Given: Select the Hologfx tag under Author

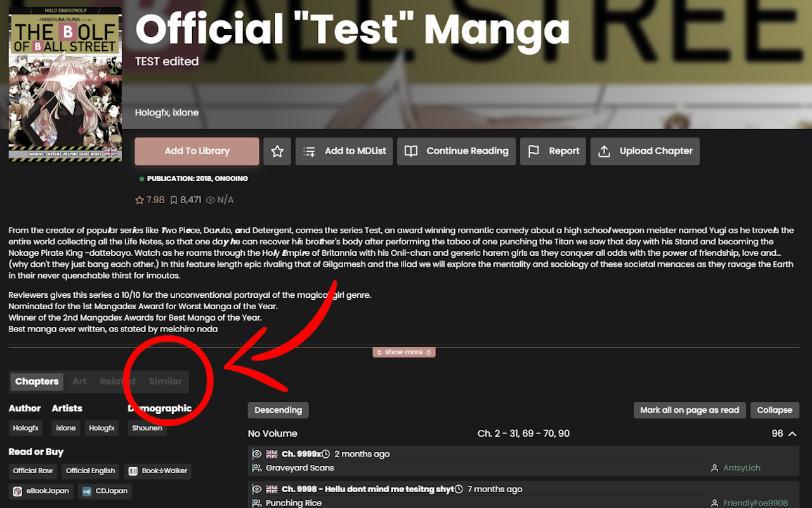Looking at the screenshot, I should [x=26, y=428].
